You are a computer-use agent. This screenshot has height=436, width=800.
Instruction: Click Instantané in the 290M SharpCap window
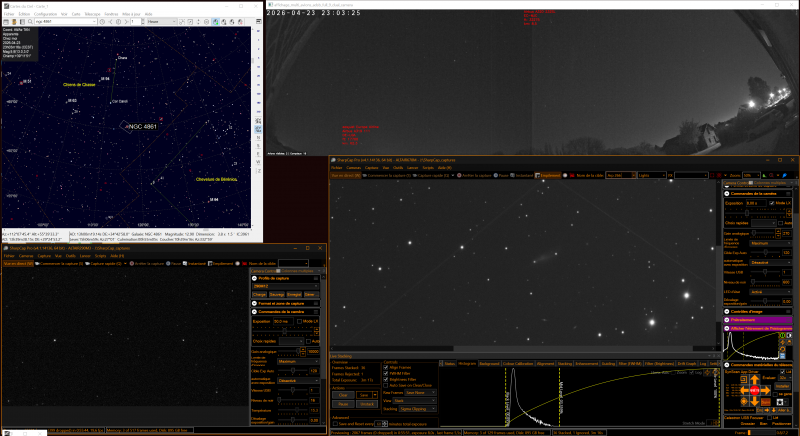[x=194, y=264]
